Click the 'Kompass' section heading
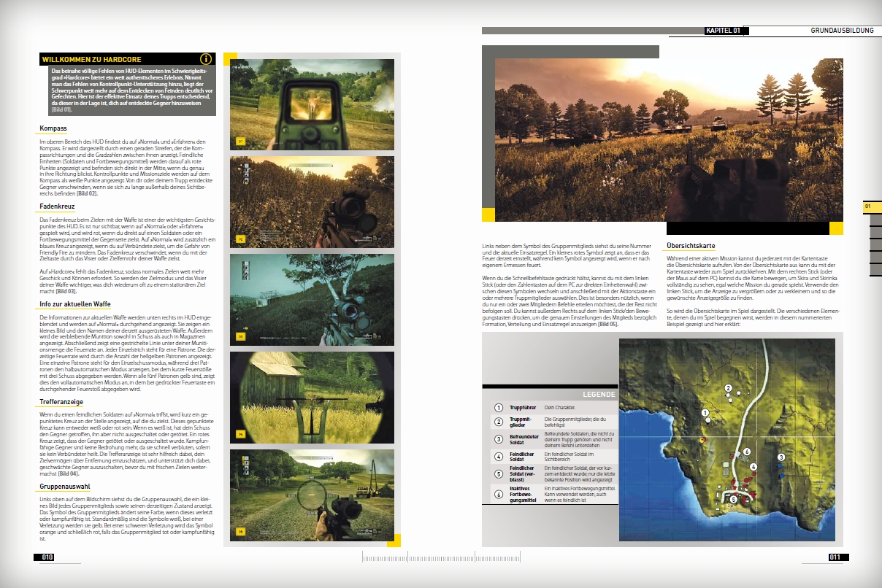This screenshot has height=588, width=882. click(x=53, y=128)
